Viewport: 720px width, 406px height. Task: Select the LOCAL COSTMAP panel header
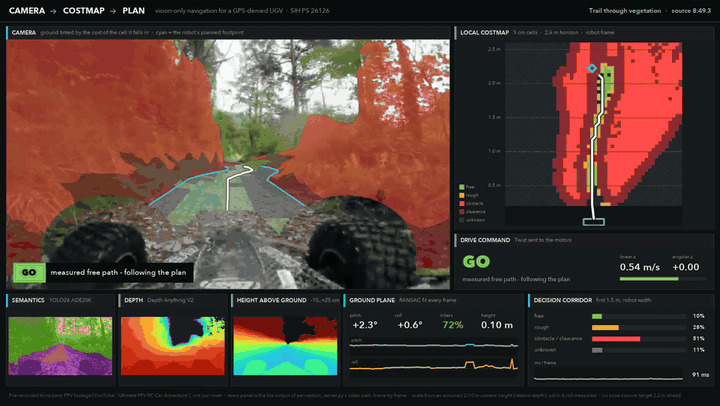pyautogui.click(x=484, y=33)
